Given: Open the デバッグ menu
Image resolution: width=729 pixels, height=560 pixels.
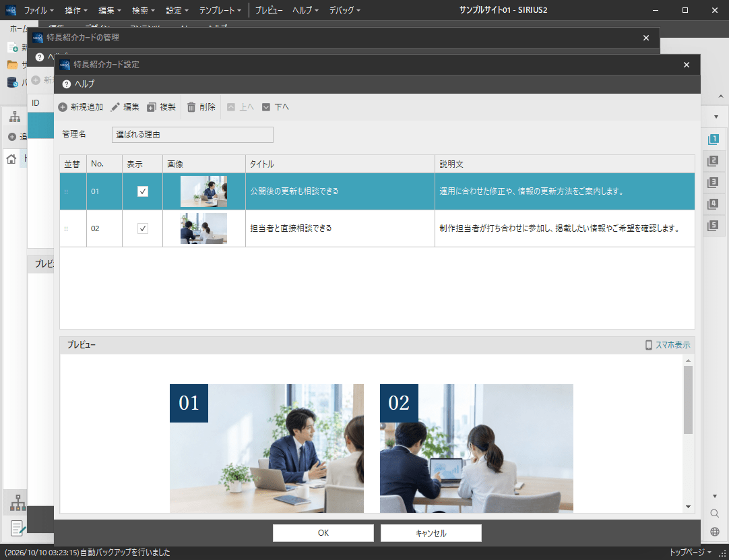Looking at the screenshot, I should pos(344,10).
